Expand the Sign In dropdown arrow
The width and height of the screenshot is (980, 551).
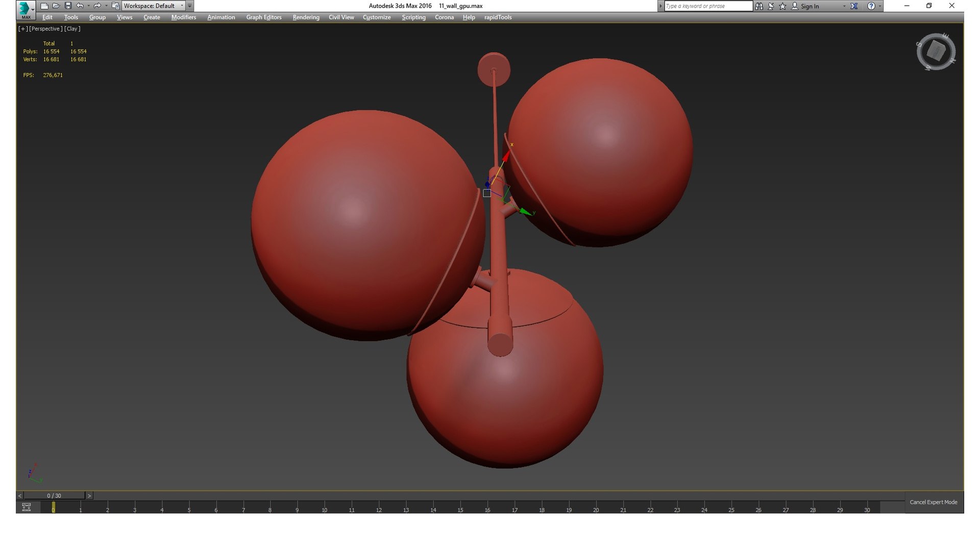pos(844,6)
